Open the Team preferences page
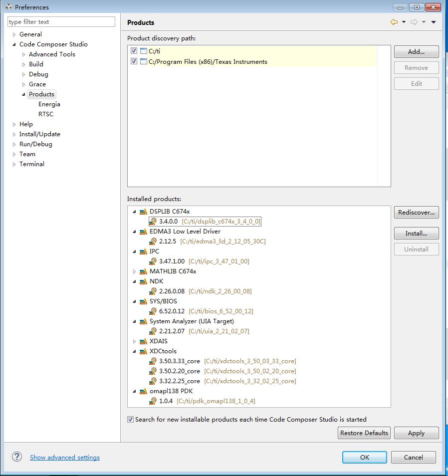This screenshot has height=476, width=448. [x=27, y=154]
